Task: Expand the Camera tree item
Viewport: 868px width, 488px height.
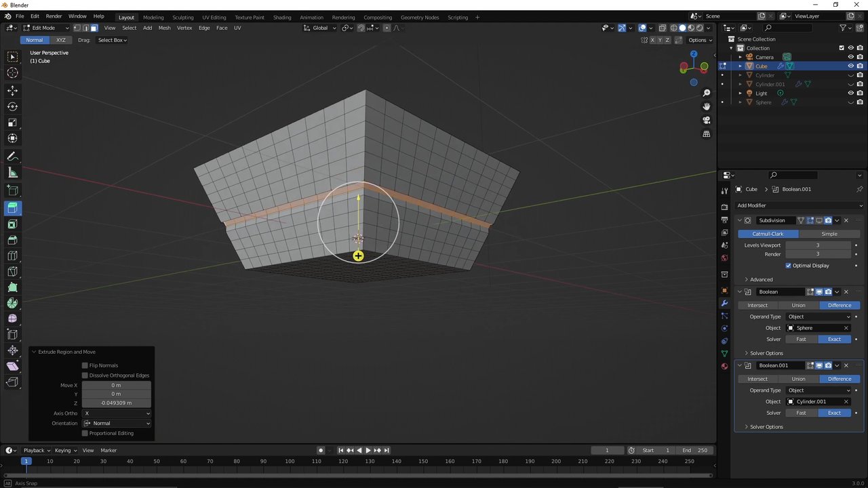Action: pyautogui.click(x=741, y=57)
